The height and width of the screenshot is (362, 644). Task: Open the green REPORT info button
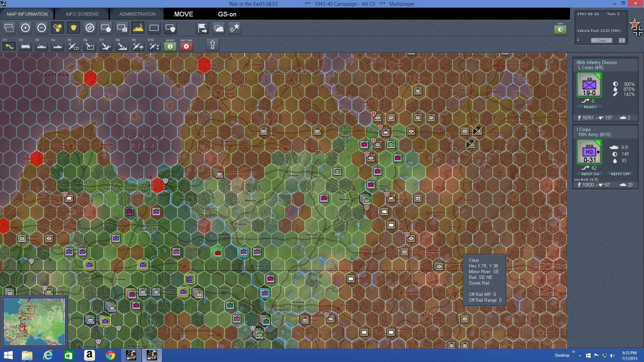pyautogui.click(x=170, y=46)
